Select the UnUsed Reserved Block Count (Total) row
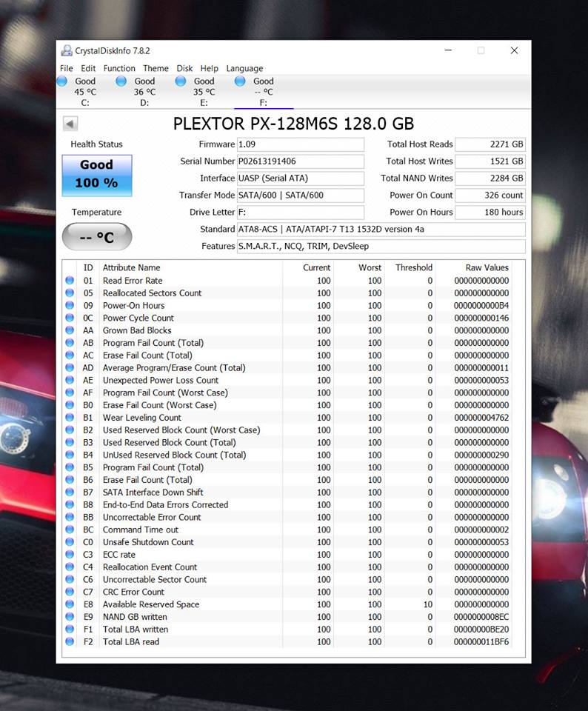Viewport: 588px width, 711px height. (x=287, y=455)
